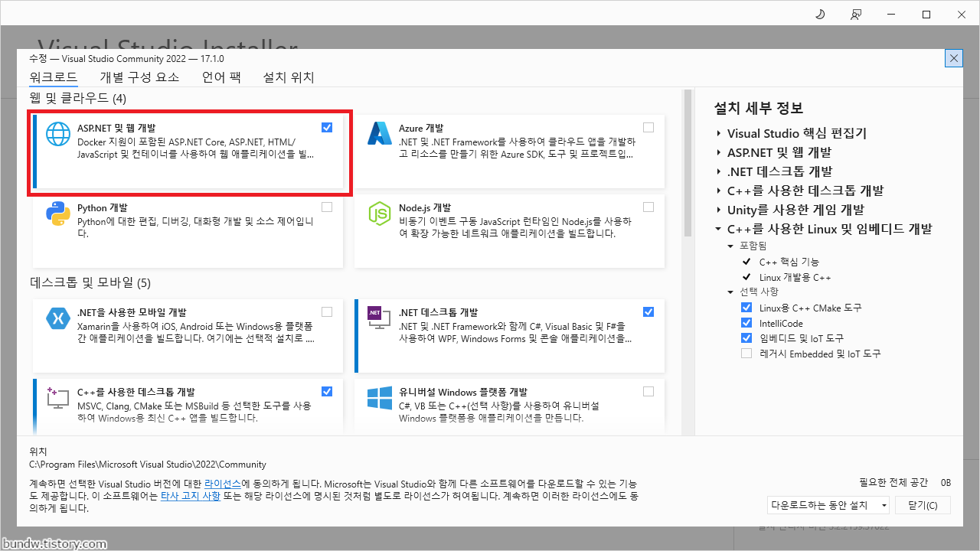Image resolution: width=980 pixels, height=551 pixels.
Task: Check .NET을 사용한 모바일 개발 workload
Action: [327, 311]
